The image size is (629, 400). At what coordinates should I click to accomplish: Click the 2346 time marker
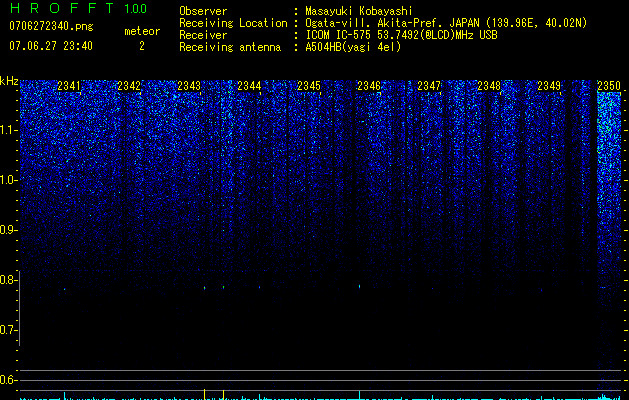tap(369, 86)
